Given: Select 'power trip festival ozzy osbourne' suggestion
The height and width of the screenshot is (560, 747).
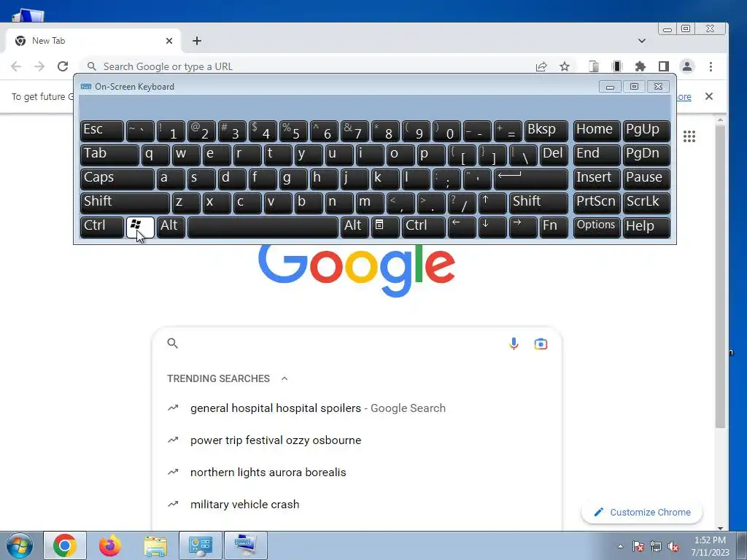Looking at the screenshot, I should pos(276,440).
